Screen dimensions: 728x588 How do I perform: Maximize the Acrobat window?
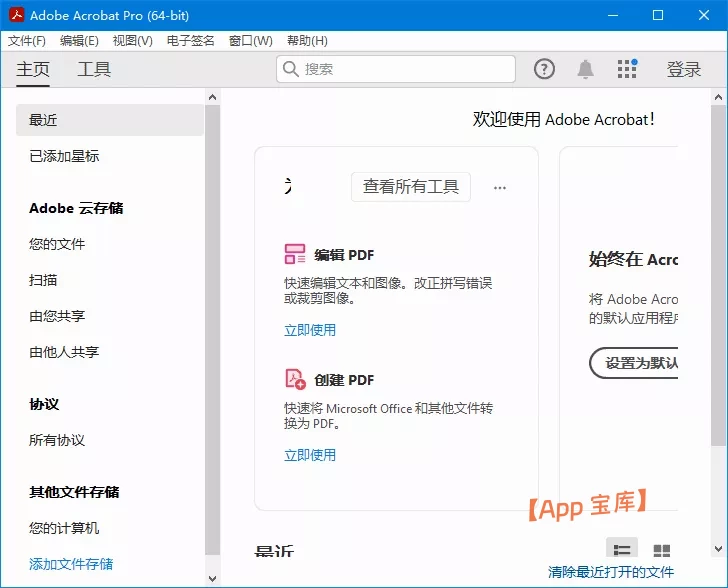point(657,15)
